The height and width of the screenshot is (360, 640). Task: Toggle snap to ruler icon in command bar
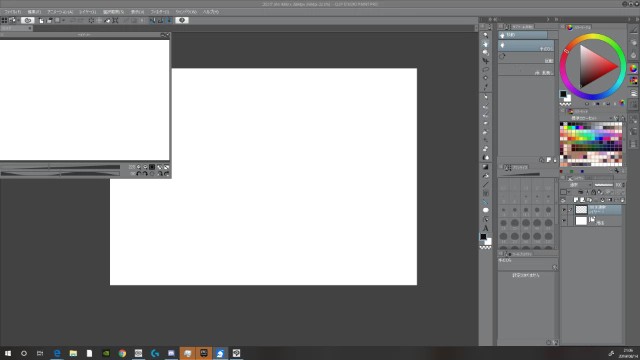pos(152,20)
